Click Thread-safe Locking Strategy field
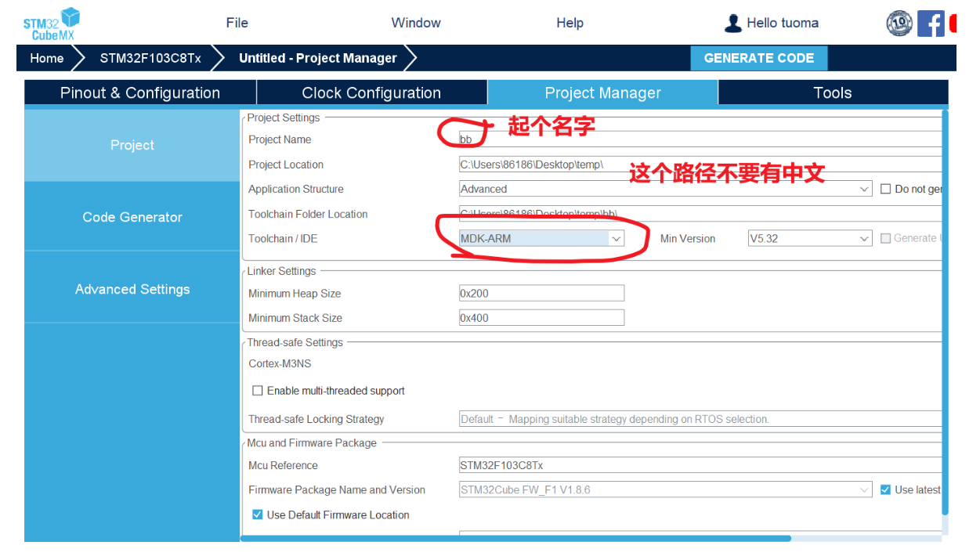 [700, 419]
